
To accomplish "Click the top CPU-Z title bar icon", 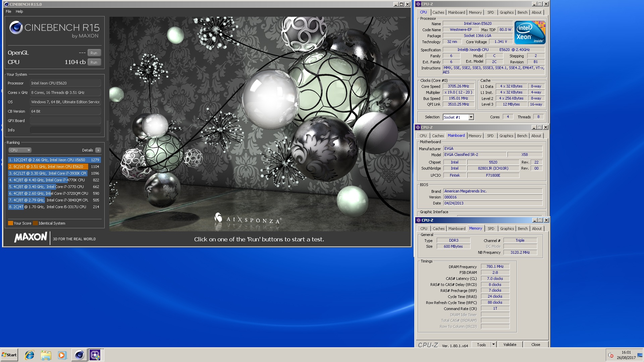I will pyautogui.click(x=418, y=4).
